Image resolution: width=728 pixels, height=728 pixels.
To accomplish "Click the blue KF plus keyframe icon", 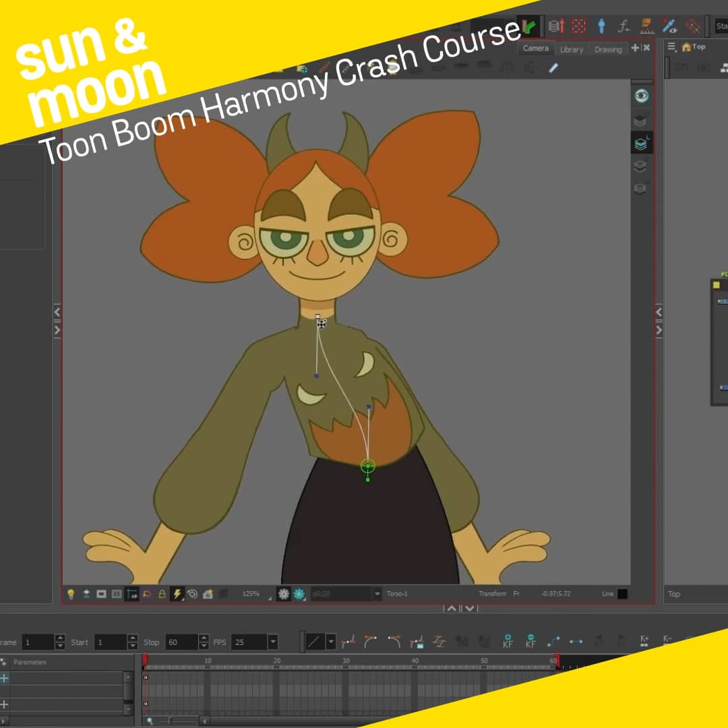I will coord(508,641).
